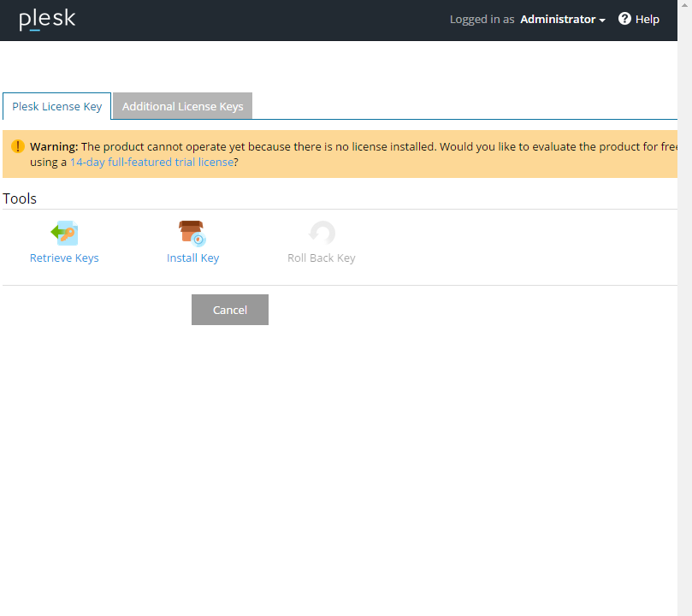Open the Help link text
692x616 pixels.
click(x=647, y=20)
